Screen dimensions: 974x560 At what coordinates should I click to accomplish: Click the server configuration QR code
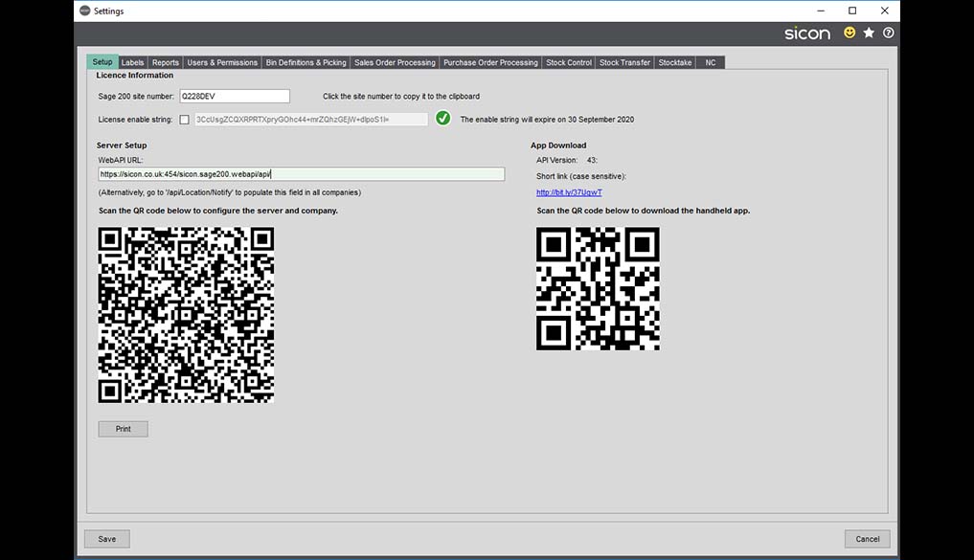coord(186,315)
